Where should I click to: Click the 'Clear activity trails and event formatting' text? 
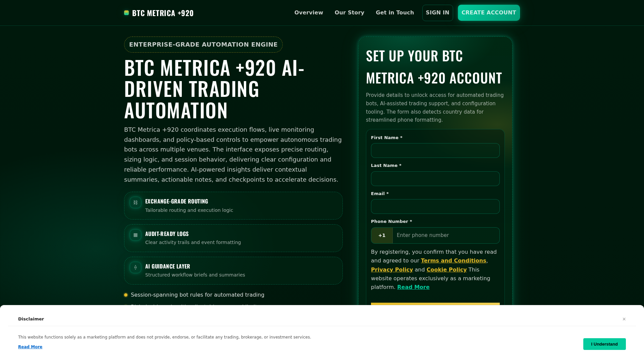pyautogui.click(x=193, y=242)
